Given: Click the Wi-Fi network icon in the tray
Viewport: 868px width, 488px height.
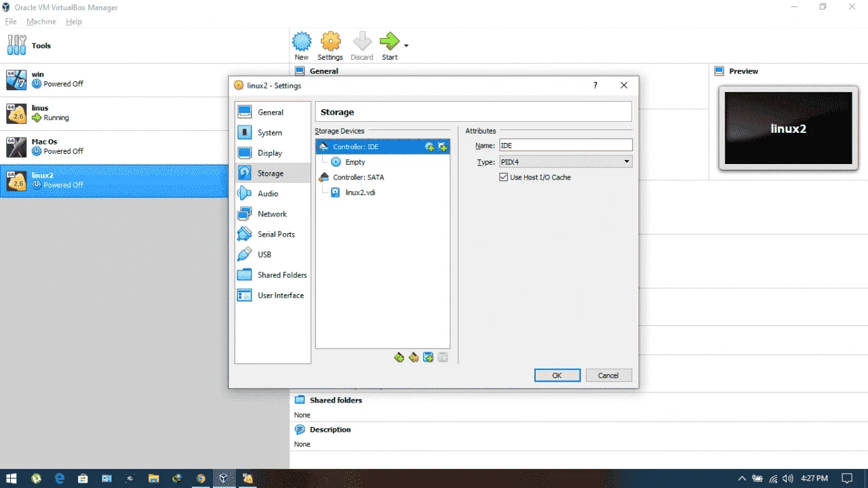Looking at the screenshot, I should coord(773,479).
